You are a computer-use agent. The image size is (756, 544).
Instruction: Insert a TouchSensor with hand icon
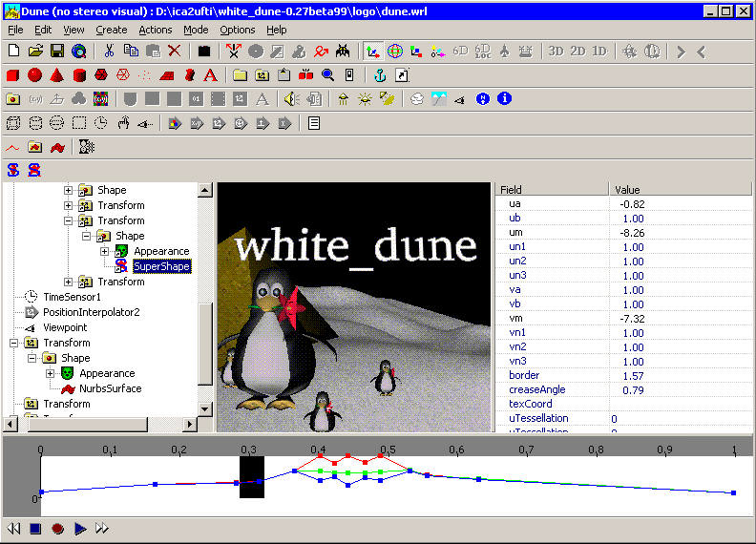(123, 123)
